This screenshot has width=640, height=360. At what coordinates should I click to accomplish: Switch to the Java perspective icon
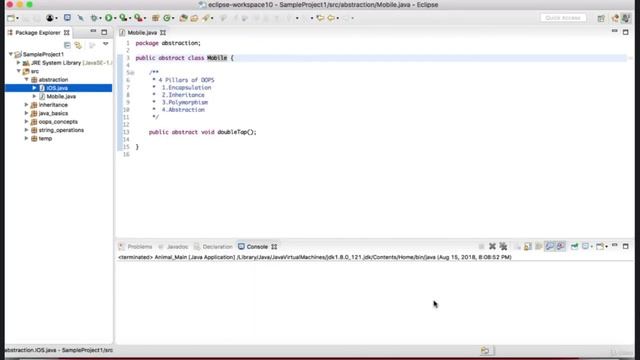[x=626, y=18]
